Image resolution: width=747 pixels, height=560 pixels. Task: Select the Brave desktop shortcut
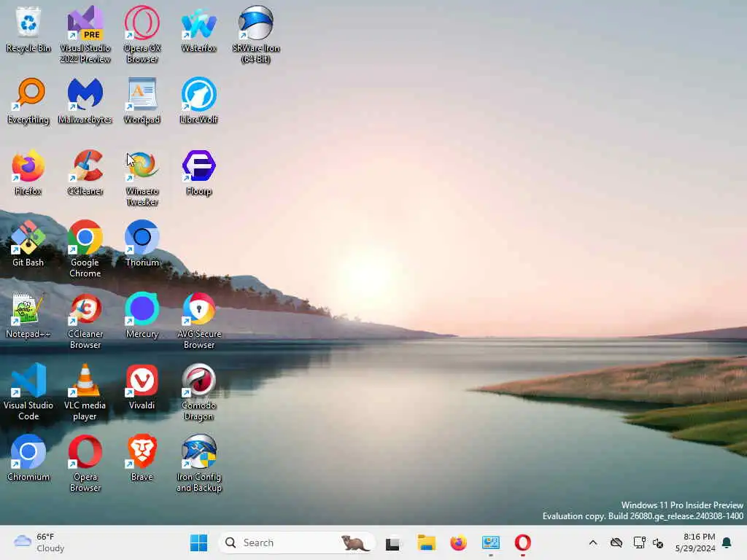pos(142,458)
